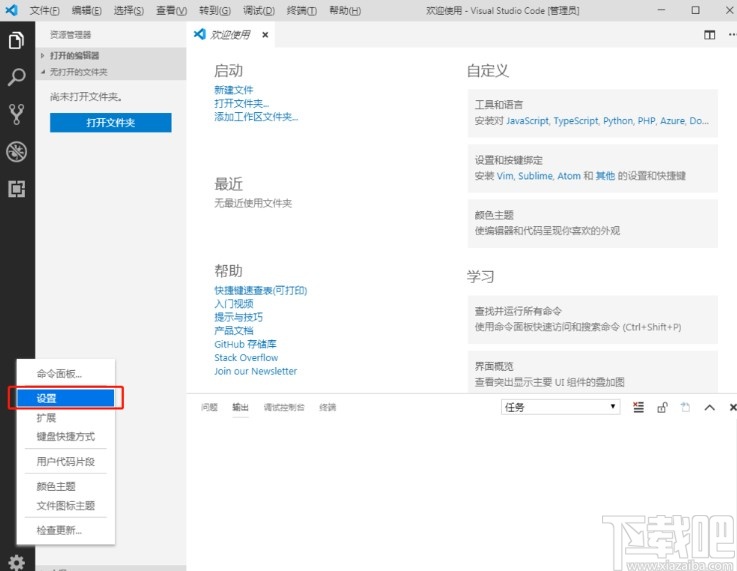Click the 打开文件夹... link under 启动
Viewport: 737px width, 571px height.
tap(242, 103)
